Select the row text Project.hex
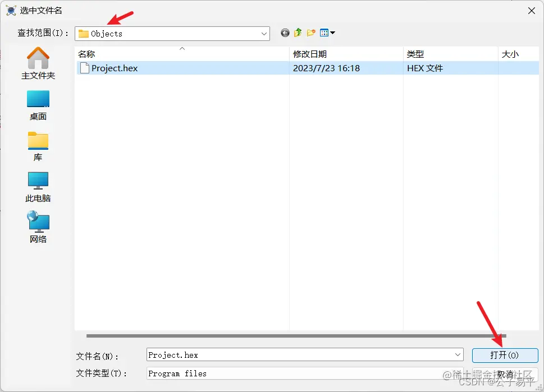Viewport: 544px width, 392px height. (115, 68)
